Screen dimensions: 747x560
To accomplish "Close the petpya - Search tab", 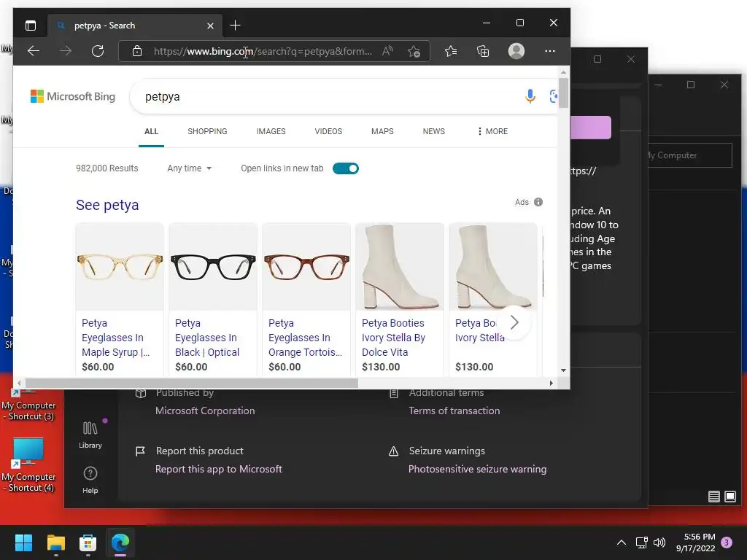I will pyautogui.click(x=210, y=26).
